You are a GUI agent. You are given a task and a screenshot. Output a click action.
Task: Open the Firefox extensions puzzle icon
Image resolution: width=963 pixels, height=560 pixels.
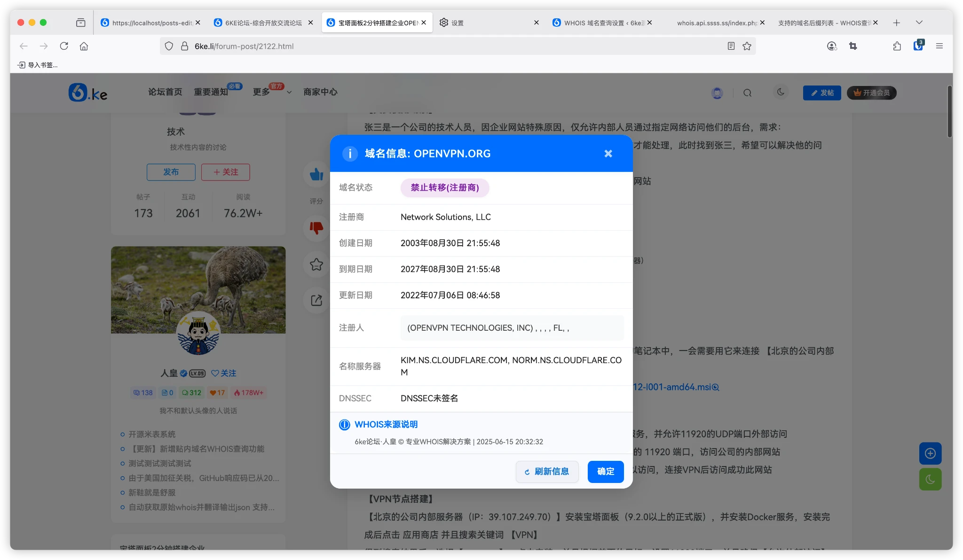pos(897,46)
